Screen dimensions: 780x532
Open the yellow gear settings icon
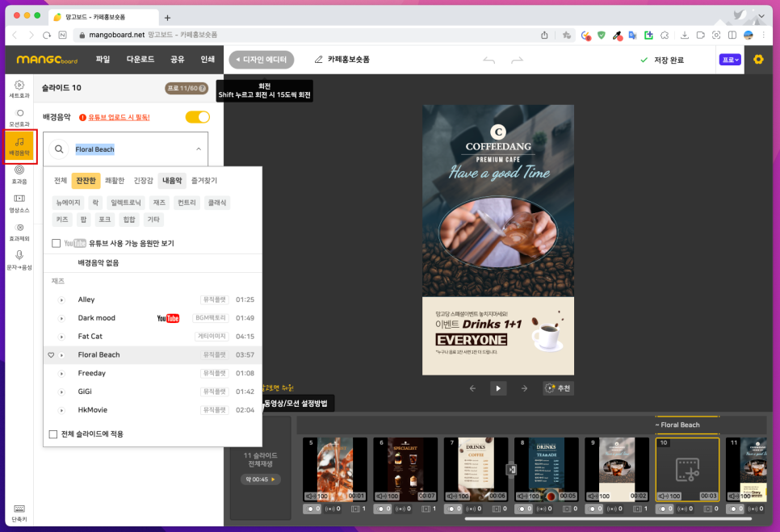pyautogui.click(x=758, y=60)
